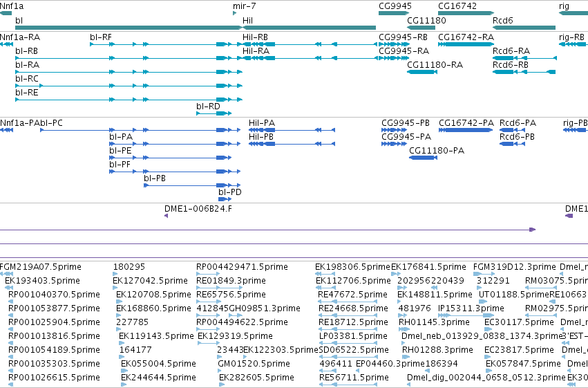The height and width of the screenshot is (388, 588).
Task: Click the RP004429471.5prime EST label
Action: 243,267
